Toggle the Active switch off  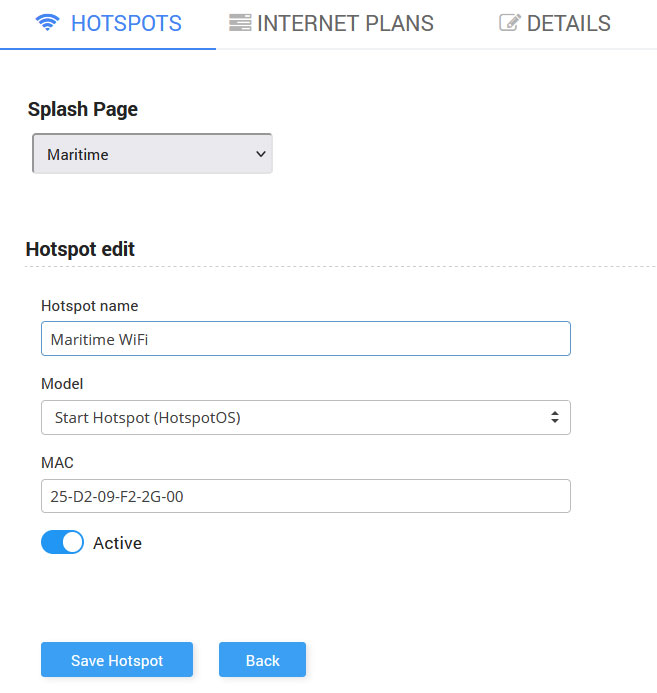tap(62, 542)
